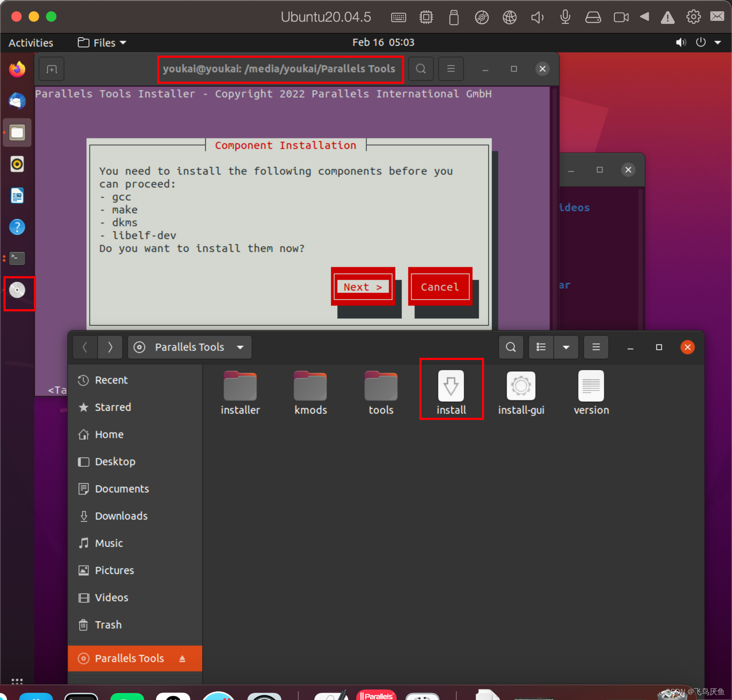Image resolution: width=732 pixels, height=700 pixels.
Task: Go to Downloads in Files sidebar
Action: pos(135,516)
